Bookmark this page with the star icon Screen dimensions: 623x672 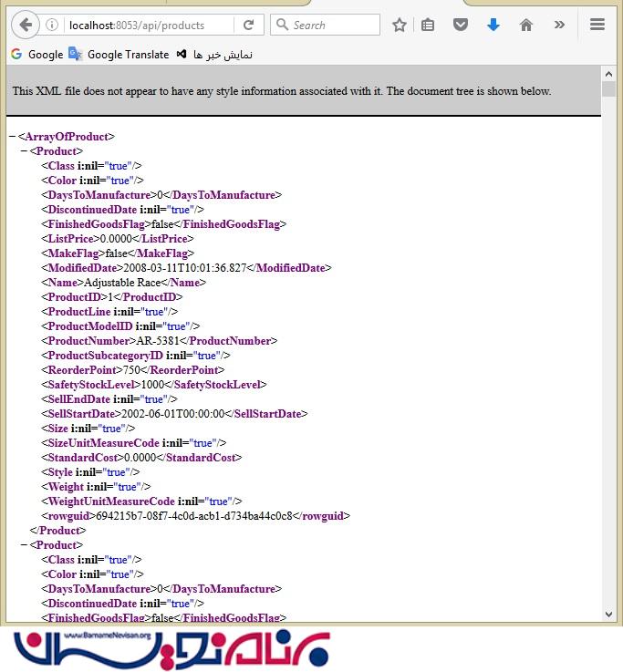tap(400, 25)
